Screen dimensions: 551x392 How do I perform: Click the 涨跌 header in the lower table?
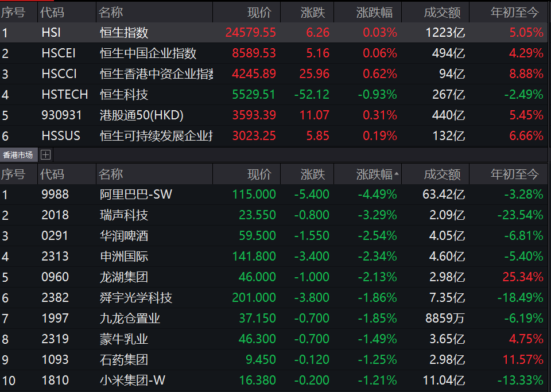point(313,174)
